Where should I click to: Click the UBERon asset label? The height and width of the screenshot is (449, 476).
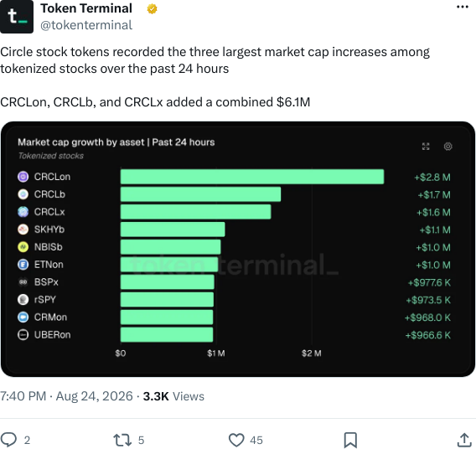(52, 334)
